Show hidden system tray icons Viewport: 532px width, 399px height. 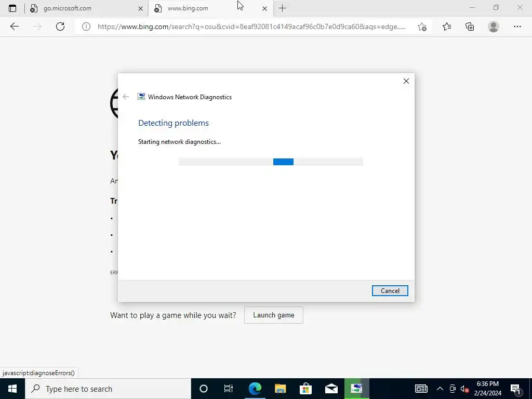(x=440, y=389)
